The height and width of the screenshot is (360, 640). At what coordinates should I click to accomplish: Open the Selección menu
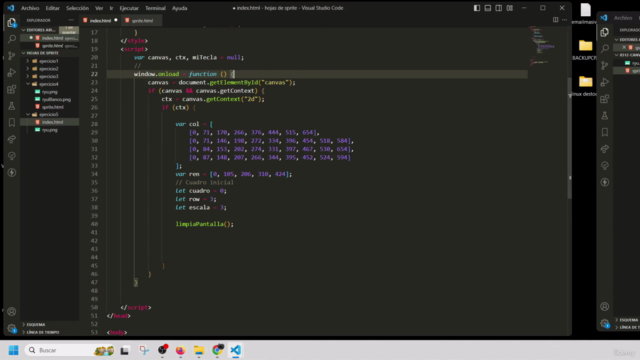pos(77,8)
